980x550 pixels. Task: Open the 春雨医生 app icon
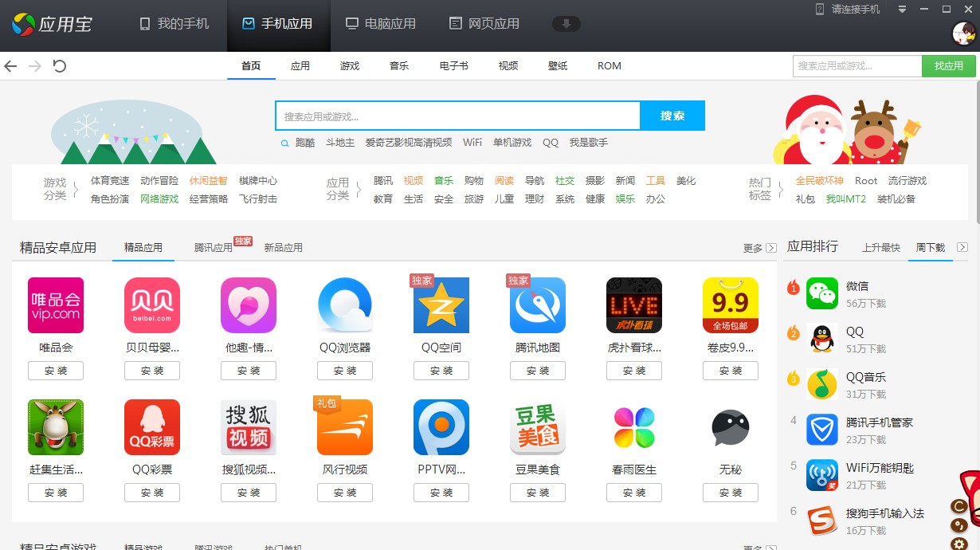[634, 427]
